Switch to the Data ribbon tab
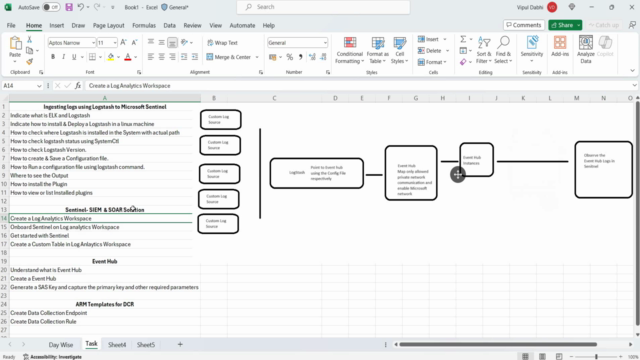The width and height of the screenshot is (640, 360). click(169, 25)
